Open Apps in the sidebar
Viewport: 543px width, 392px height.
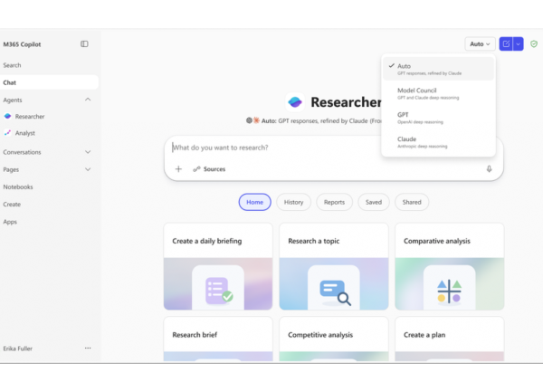10,222
